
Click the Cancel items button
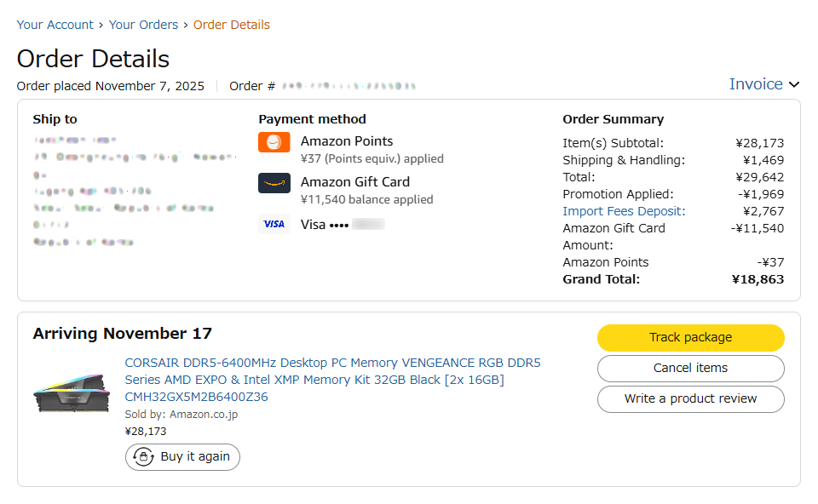[x=690, y=369]
